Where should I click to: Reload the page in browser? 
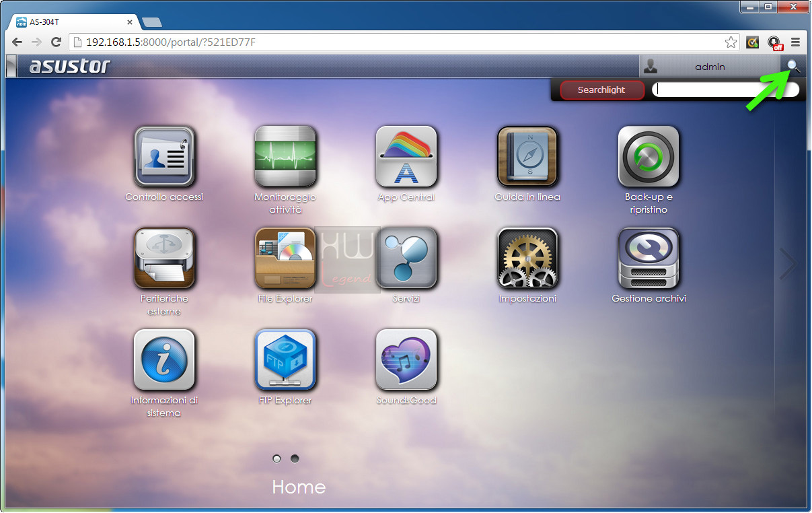(57, 42)
